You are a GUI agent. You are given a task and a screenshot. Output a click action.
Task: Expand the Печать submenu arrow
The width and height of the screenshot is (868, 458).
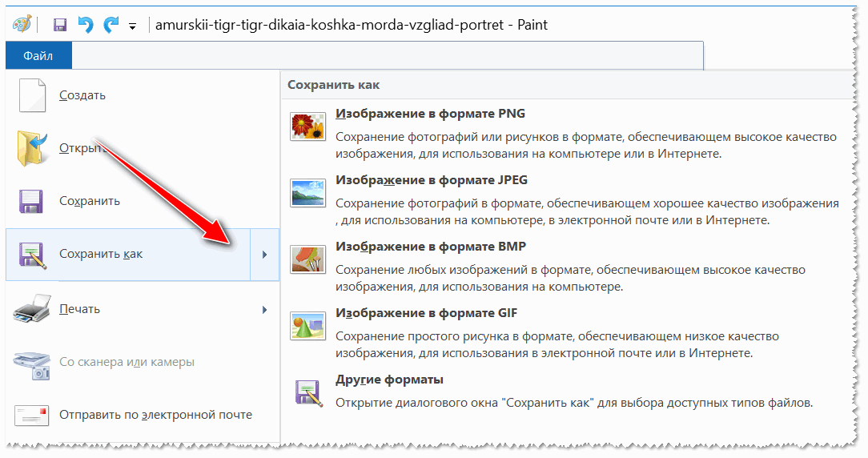(x=264, y=310)
